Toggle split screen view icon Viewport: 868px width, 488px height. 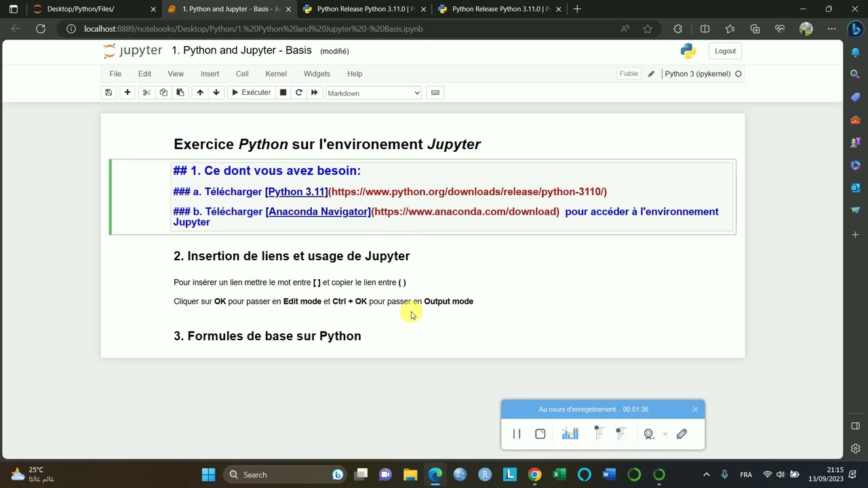click(705, 28)
